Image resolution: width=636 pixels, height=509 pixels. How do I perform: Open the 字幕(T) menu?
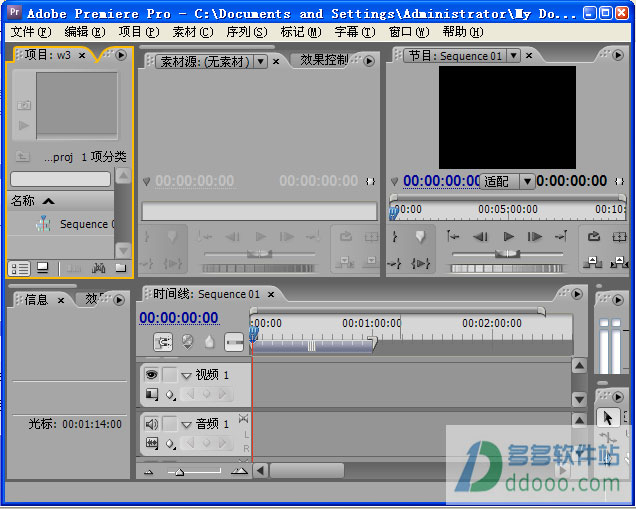[355, 32]
